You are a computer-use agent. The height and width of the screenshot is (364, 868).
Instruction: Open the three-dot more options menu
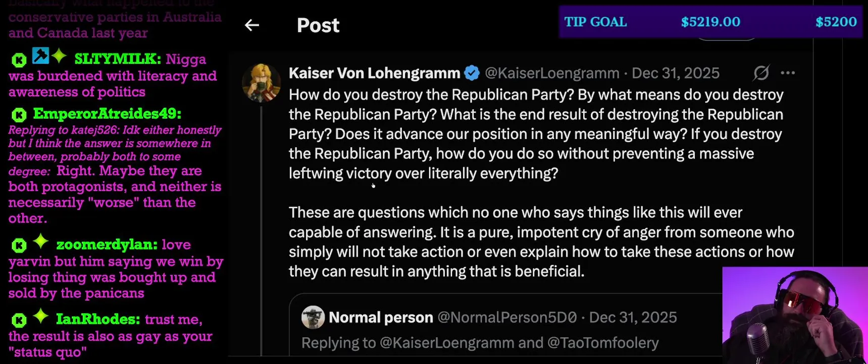click(788, 73)
